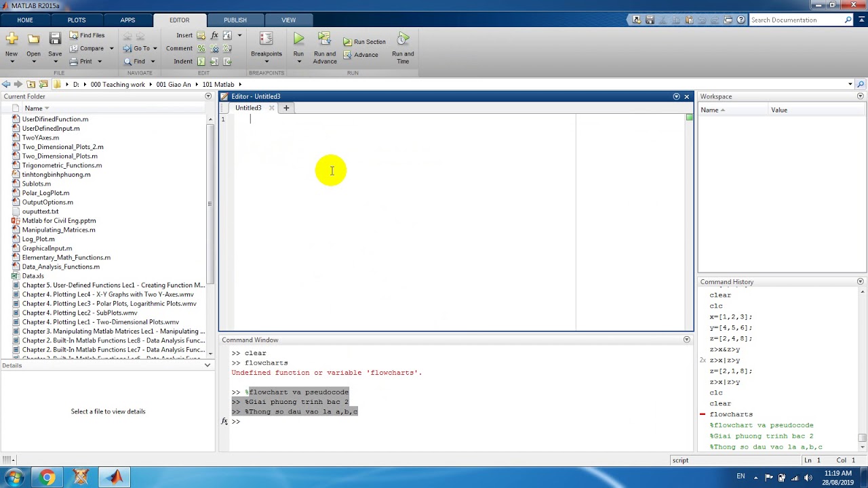This screenshot has width=868, height=488.
Task: Open the Compare dropdown
Action: pos(111,49)
